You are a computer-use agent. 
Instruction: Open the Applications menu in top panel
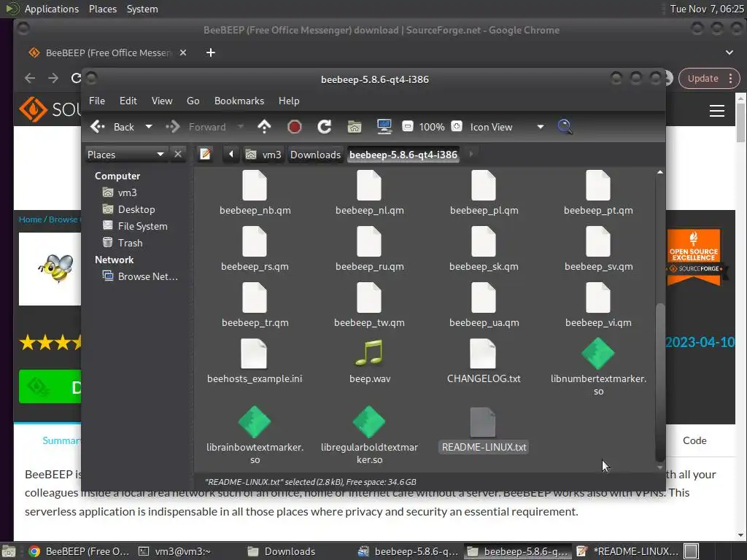point(52,9)
